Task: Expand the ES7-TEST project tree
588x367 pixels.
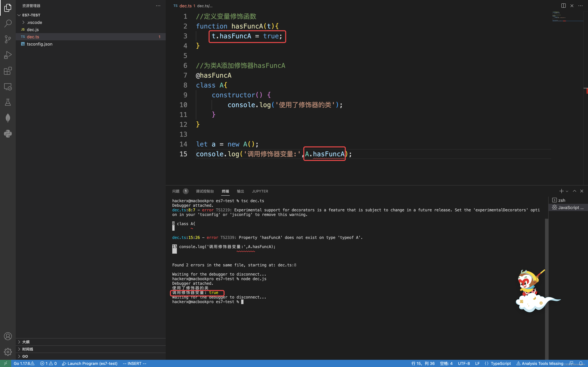Action: [19, 15]
